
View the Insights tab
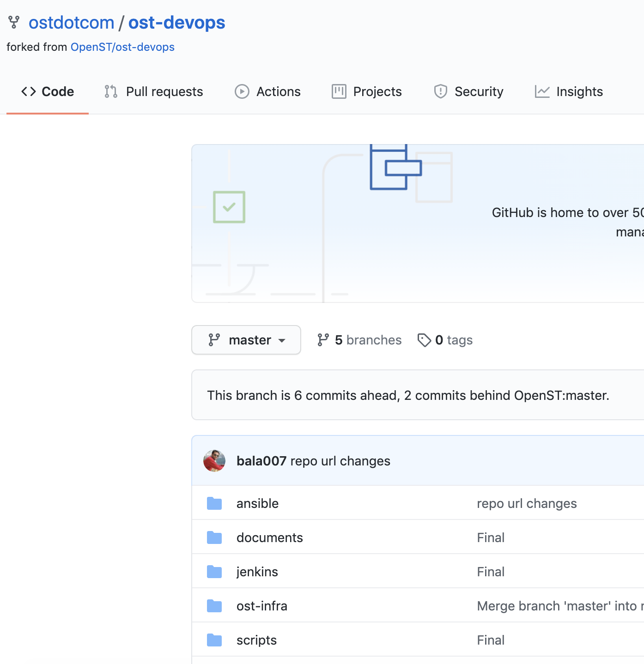pos(569,91)
